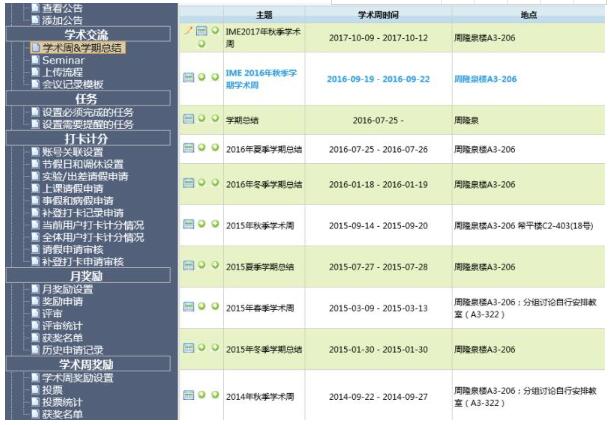This screenshot has width=610, height=425.
Task: Collapse the 打卡计分 section header
Action: pos(90,138)
